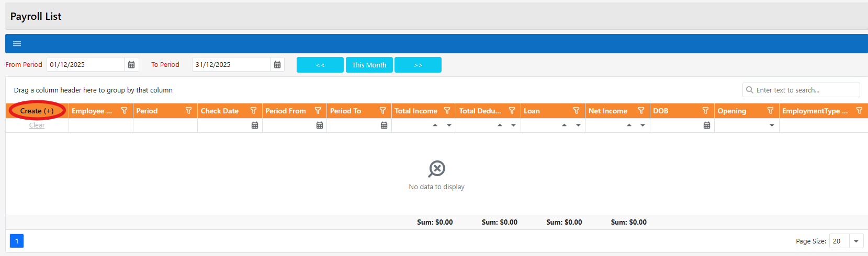Open Period To filter calendar
Viewport: 868px width, 256px height.
[x=384, y=125]
